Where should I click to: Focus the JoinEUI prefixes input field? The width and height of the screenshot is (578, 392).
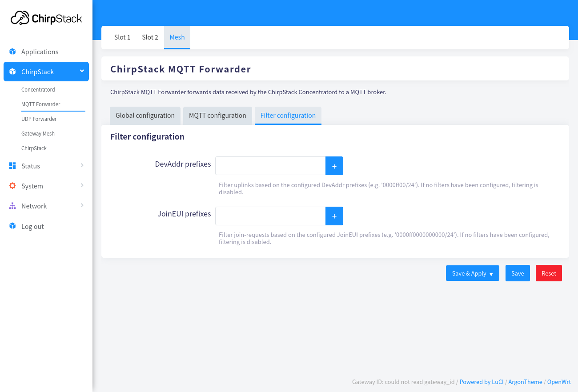pyautogui.click(x=270, y=216)
